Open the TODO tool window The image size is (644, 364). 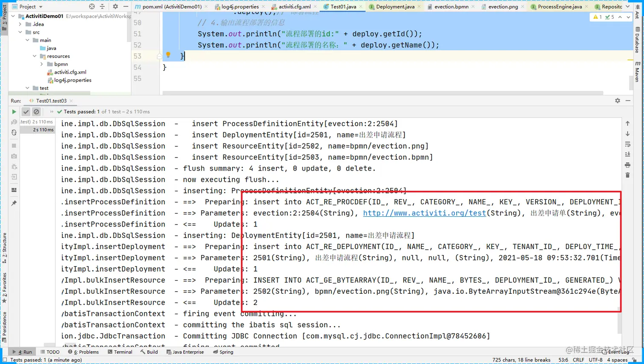tap(50, 352)
